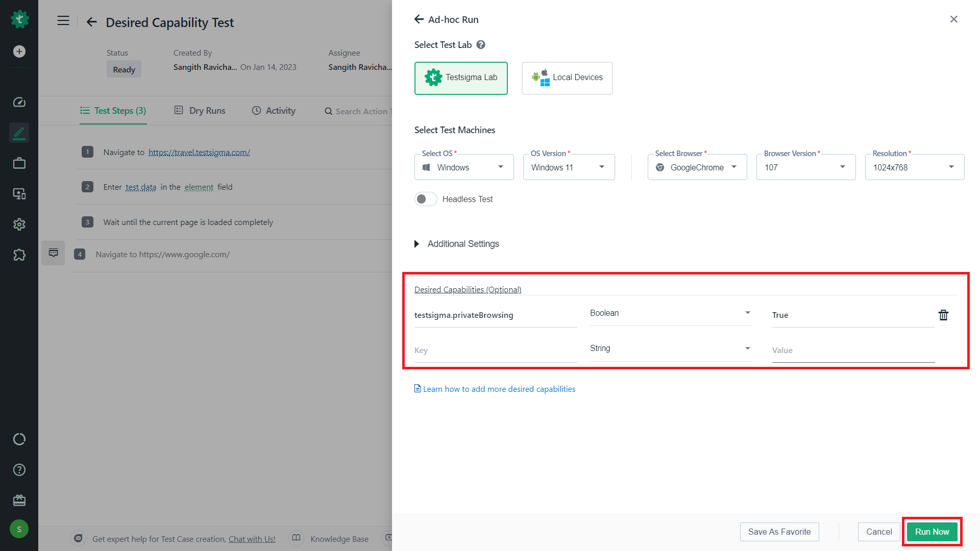Click the search icon in Search Action

coord(329,111)
